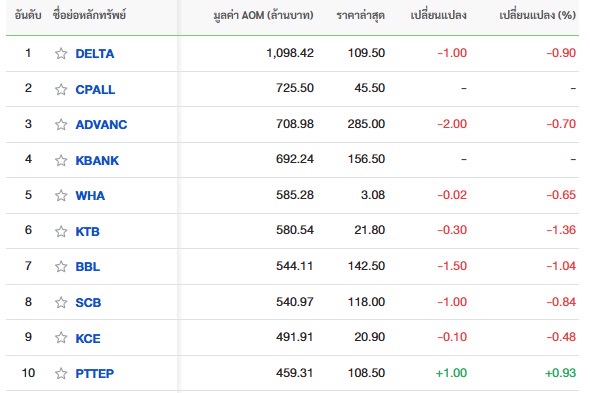Toggle the favorite star for DELTA
The image size is (590, 393).
click(x=61, y=54)
